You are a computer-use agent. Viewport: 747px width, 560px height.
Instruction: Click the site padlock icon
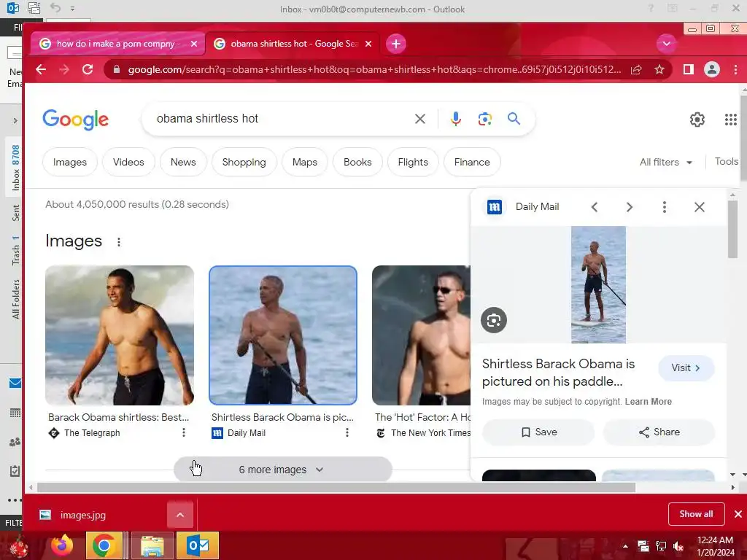coord(116,69)
